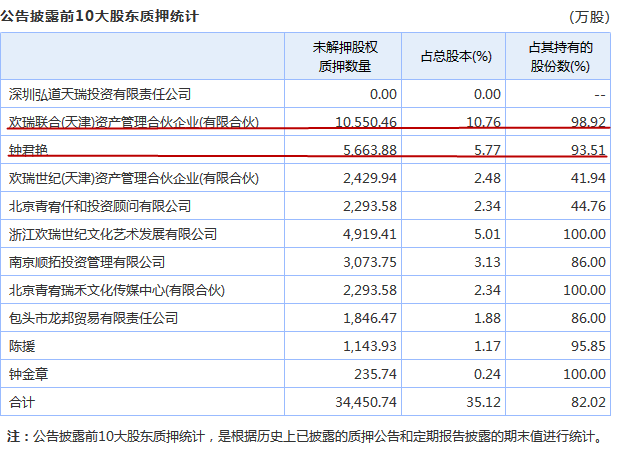Viewport: 621px width, 452px height.
Task: Click 86.00 in 南京顺拓投资管理 row
Action: [x=588, y=262]
